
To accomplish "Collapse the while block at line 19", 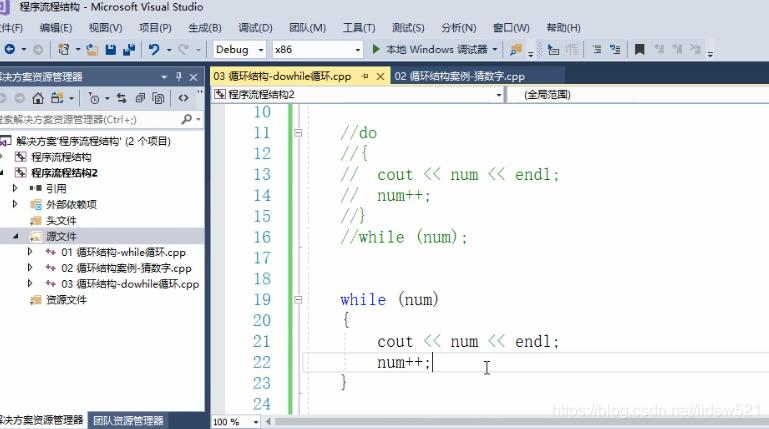I will 298,299.
